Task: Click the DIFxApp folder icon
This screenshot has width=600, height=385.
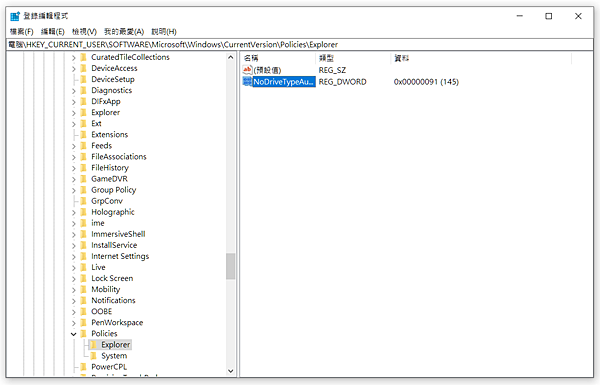Action: tap(84, 102)
